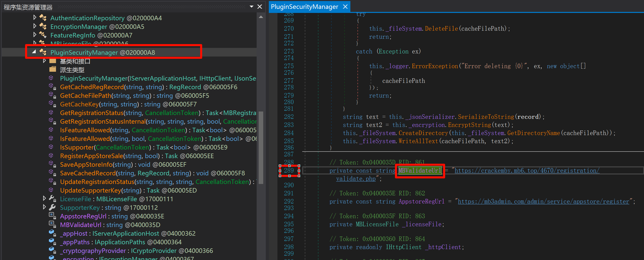The height and width of the screenshot is (260, 644).
Task: Expand the 基类和接口 folder node
Action: click(44, 61)
